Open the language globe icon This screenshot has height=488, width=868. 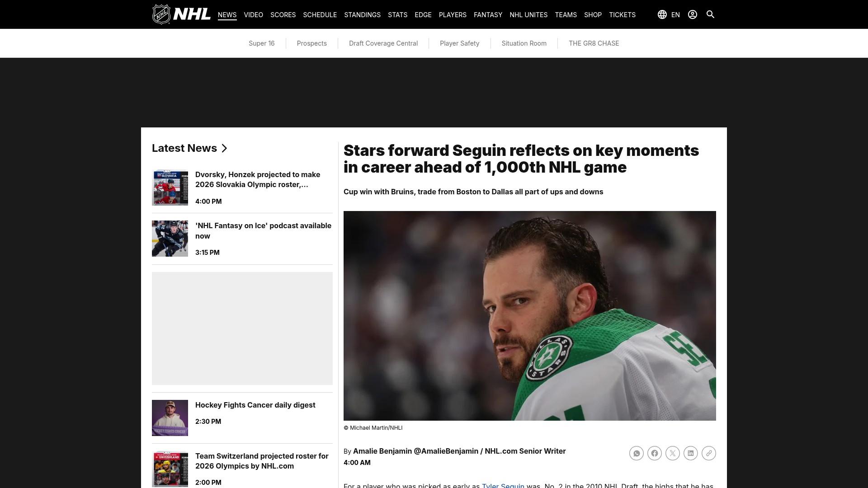point(662,14)
